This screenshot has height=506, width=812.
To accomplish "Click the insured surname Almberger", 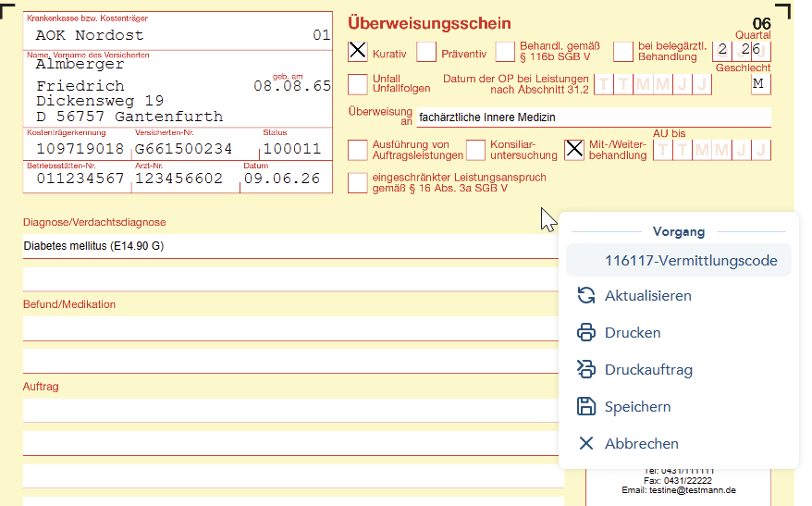I will [x=80, y=64].
